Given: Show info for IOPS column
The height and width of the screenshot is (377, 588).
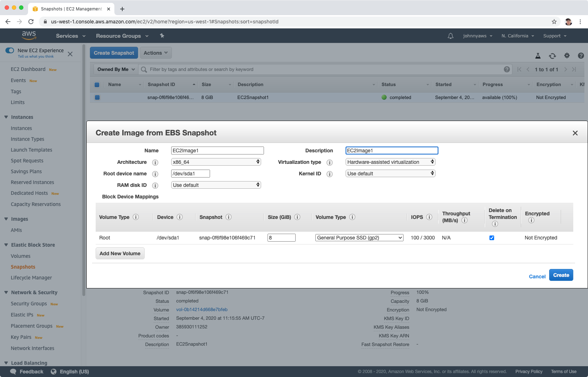Looking at the screenshot, I should click(x=429, y=217).
